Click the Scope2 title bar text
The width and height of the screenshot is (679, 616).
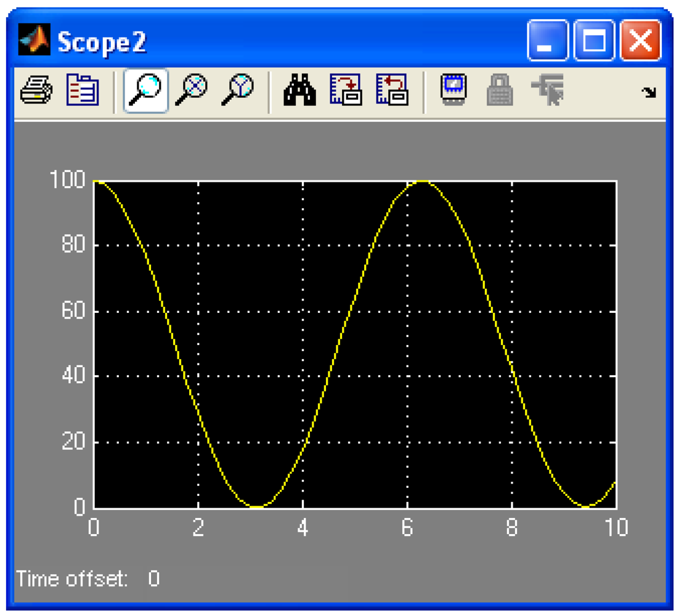(102, 42)
